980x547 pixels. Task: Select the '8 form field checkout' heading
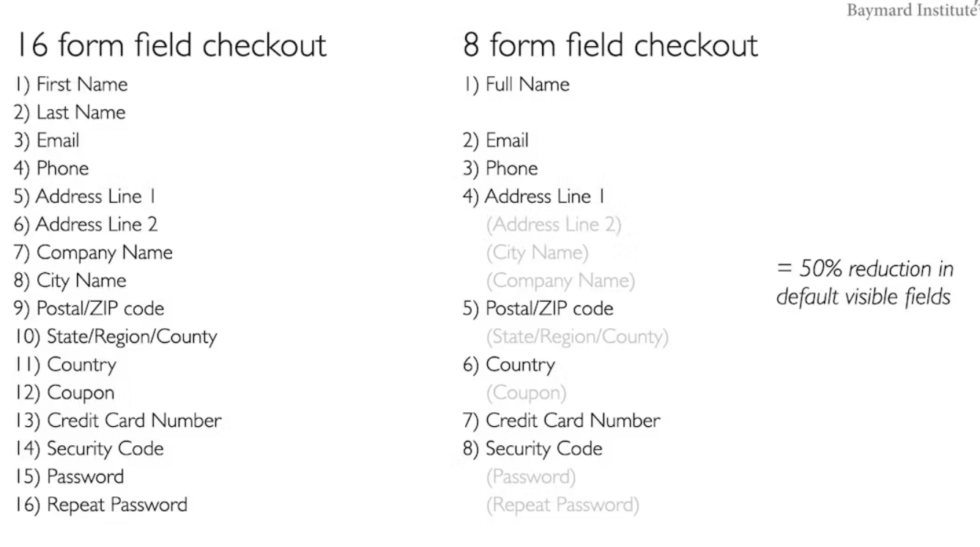[x=611, y=45]
